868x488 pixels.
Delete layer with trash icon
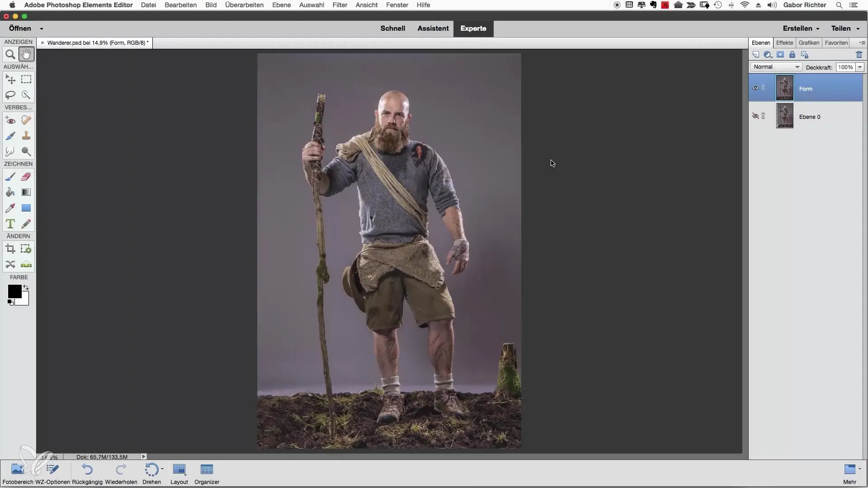[x=859, y=55]
